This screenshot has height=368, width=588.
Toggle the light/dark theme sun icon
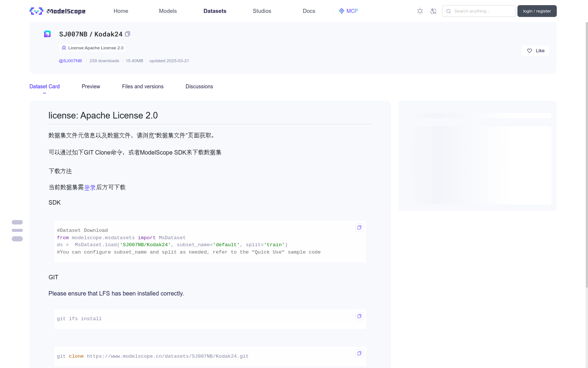pos(420,11)
